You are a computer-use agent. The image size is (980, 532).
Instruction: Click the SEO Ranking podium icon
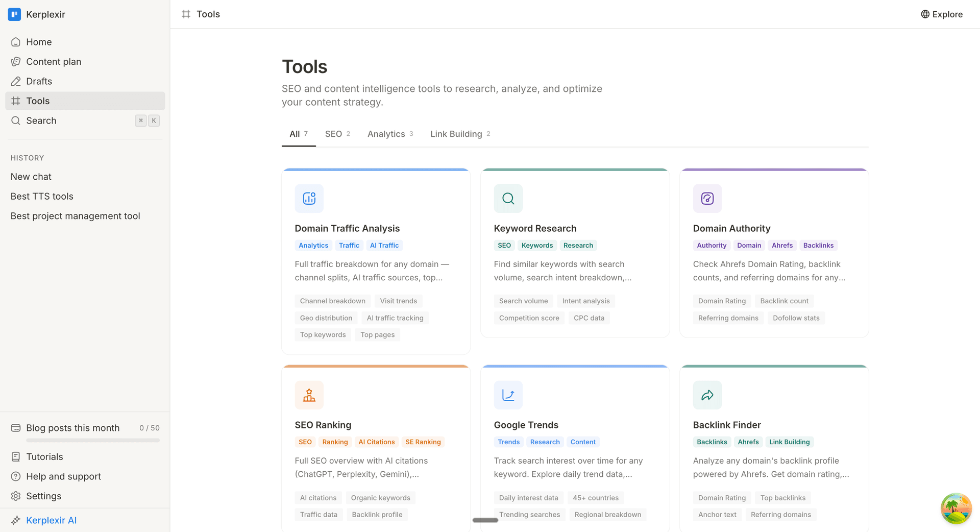pyautogui.click(x=309, y=395)
